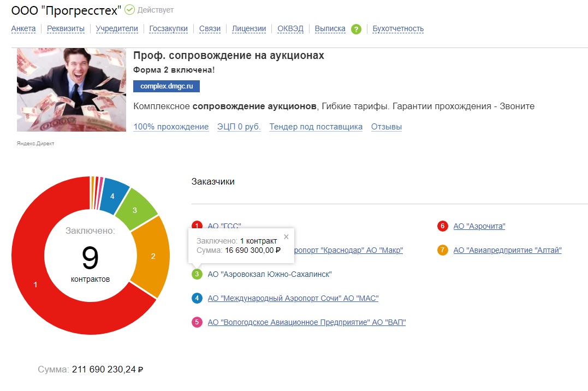Image resolution: width=588 pixels, height=391 pixels.
Task: Click the complex.dmgc.ru ad button
Action: coord(167,86)
